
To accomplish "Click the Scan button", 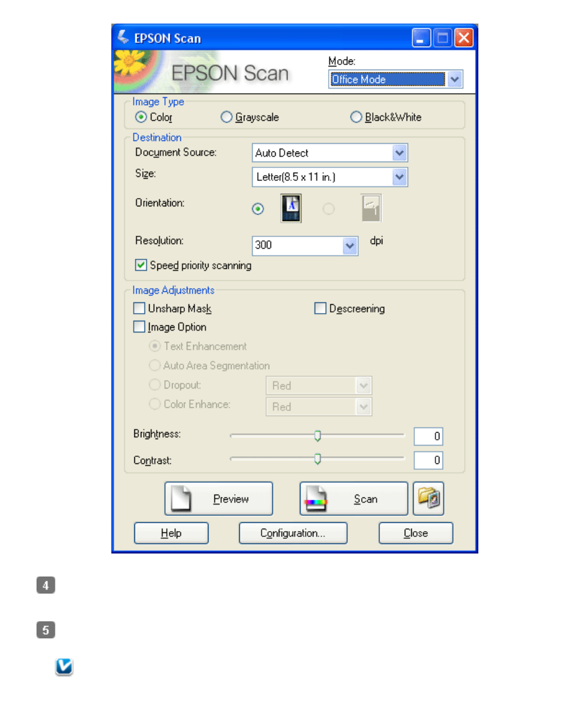I will click(353, 499).
